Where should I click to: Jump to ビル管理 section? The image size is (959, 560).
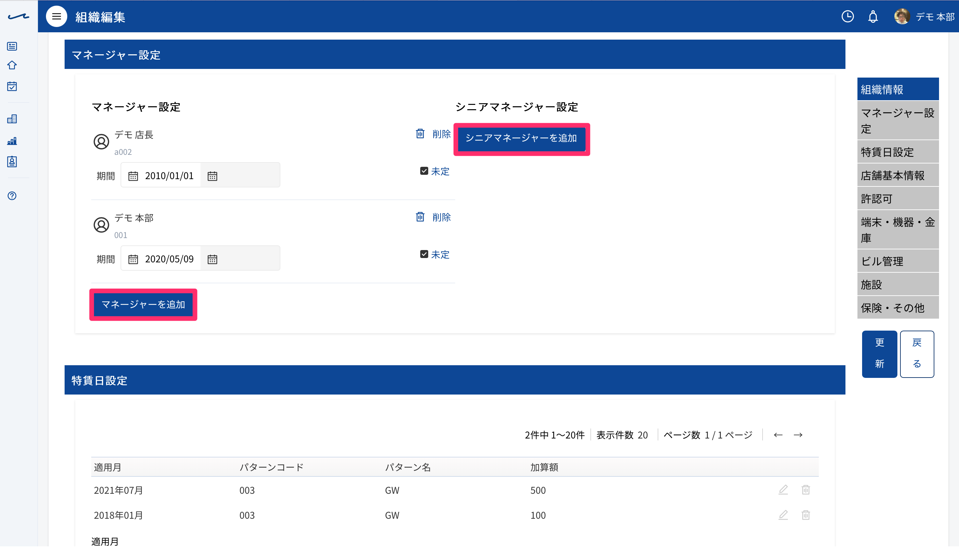coord(898,261)
